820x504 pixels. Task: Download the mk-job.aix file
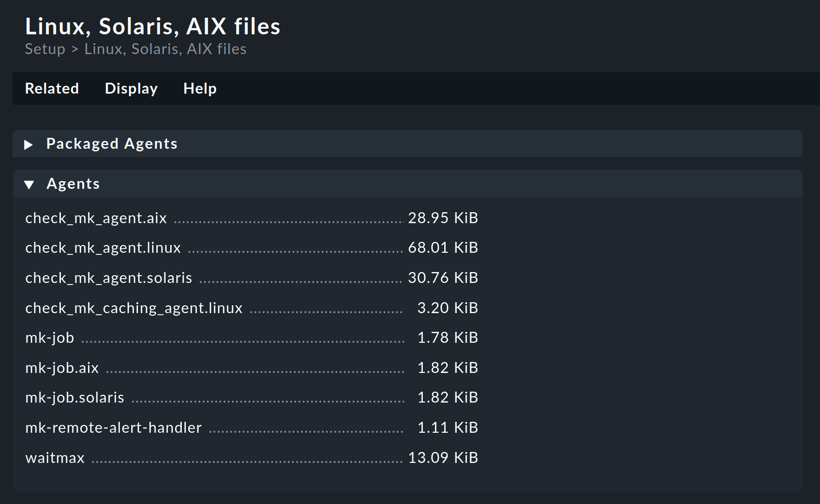tap(62, 368)
